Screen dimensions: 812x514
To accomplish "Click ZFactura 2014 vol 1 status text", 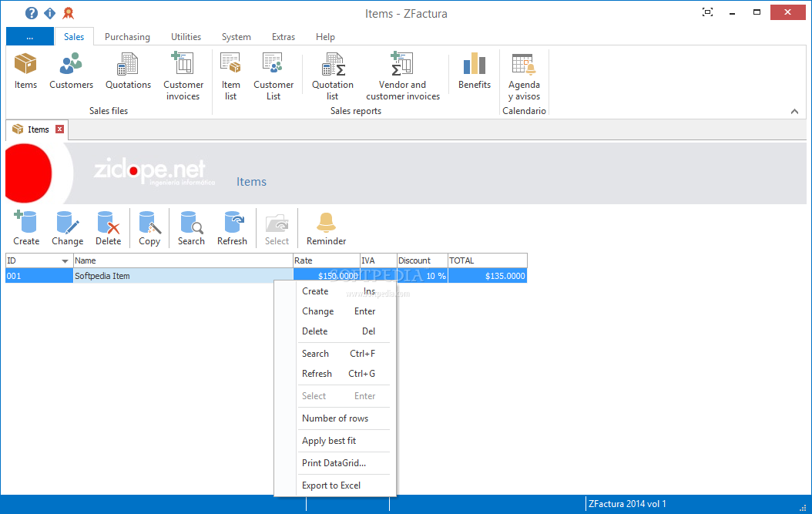I will (x=627, y=504).
